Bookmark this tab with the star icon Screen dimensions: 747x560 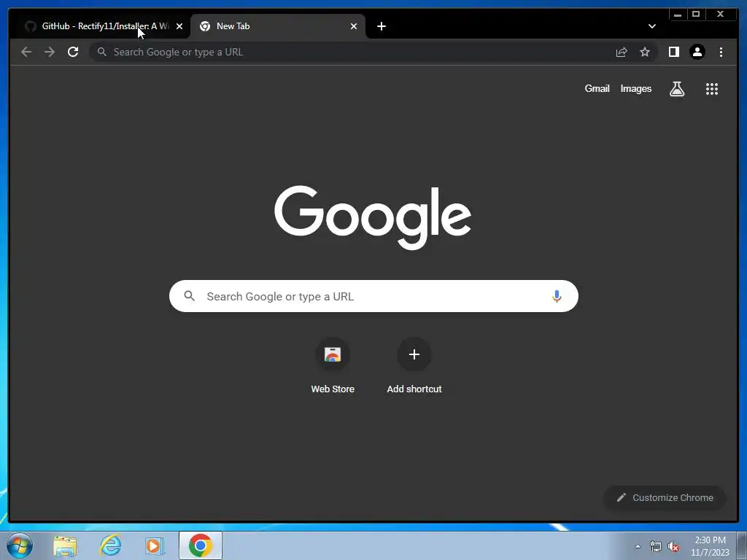tap(645, 52)
